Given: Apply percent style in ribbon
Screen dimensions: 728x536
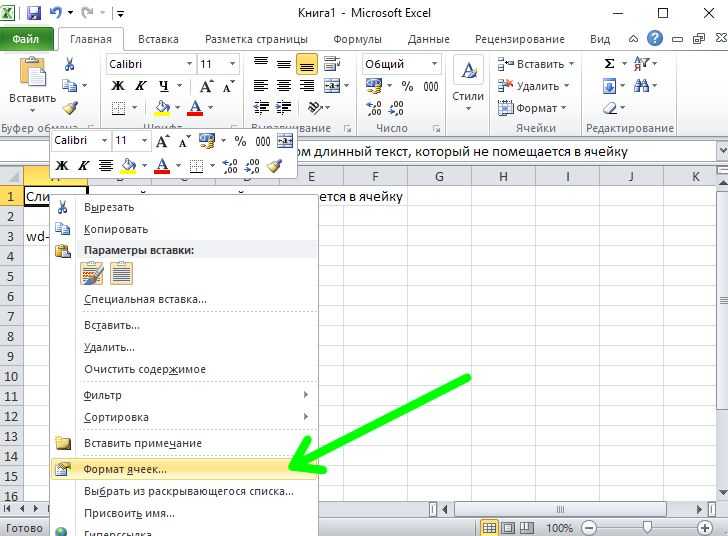Looking at the screenshot, I should pyautogui.click(x=407, y=86).
